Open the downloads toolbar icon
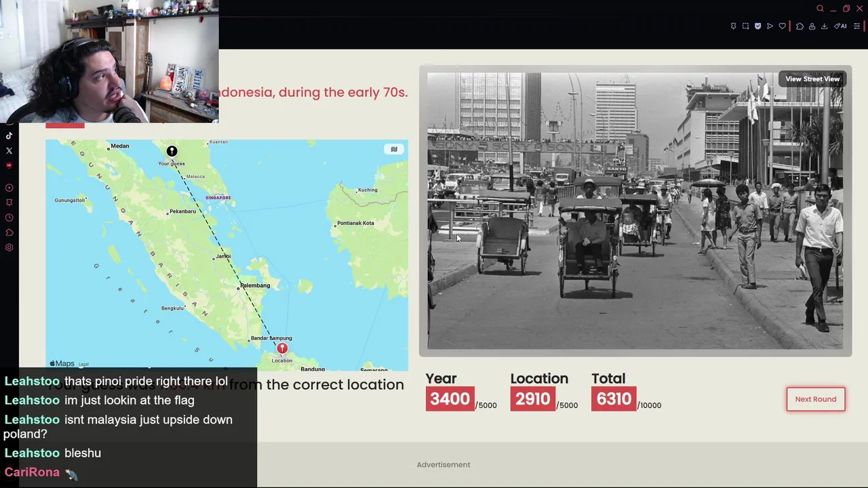This screenshot has height=488, width=868. tap(824, 26)
